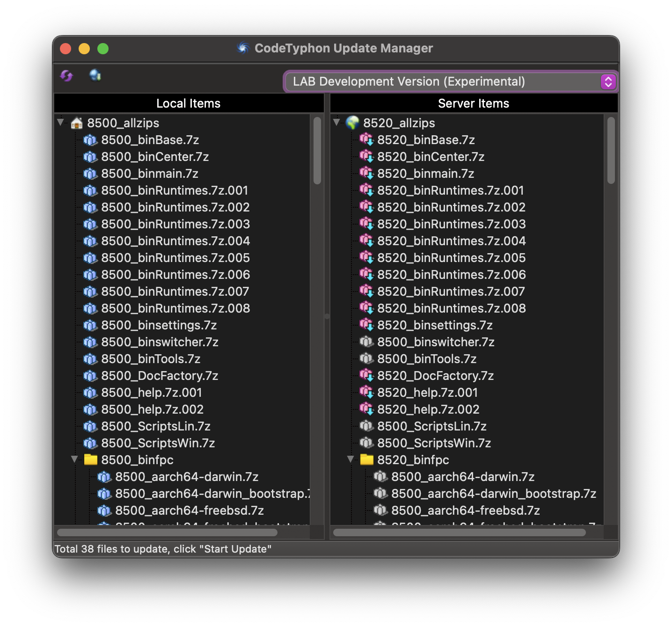This screenshot has height=627, width=672.
Task: Click package icon of local 8500_DocFactory.7z
Action: tap(90, 376)
